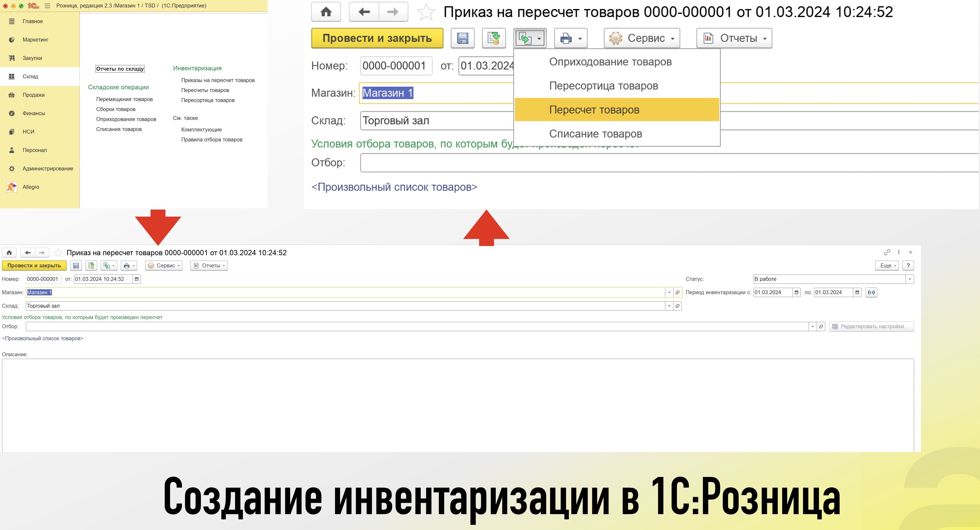980x530 pixels.
Task: Mark favorite star in enlarged view title
Action: [426, 12]
